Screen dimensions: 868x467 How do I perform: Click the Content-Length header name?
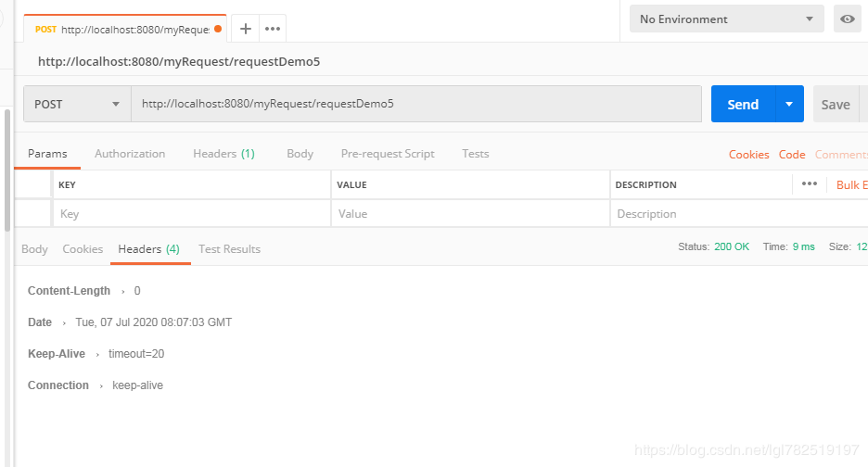click(70, 291)
